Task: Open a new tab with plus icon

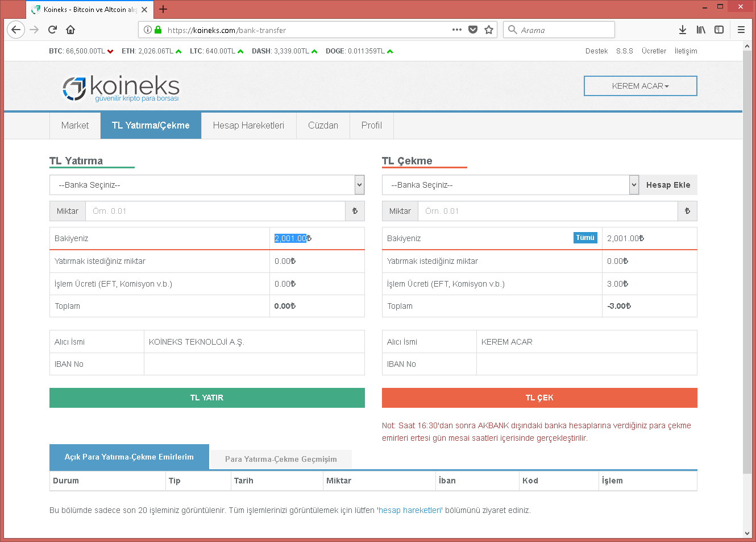Action: coord(163,9)
